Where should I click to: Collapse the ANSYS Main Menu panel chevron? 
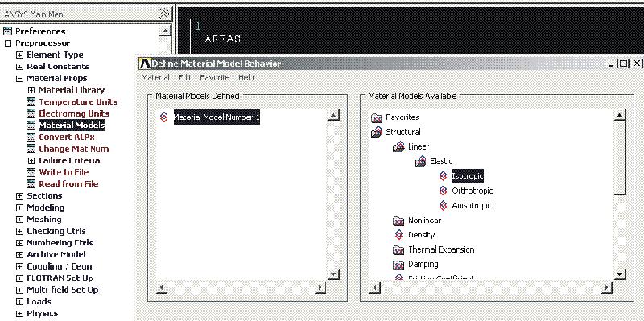(x=163, y=14)
